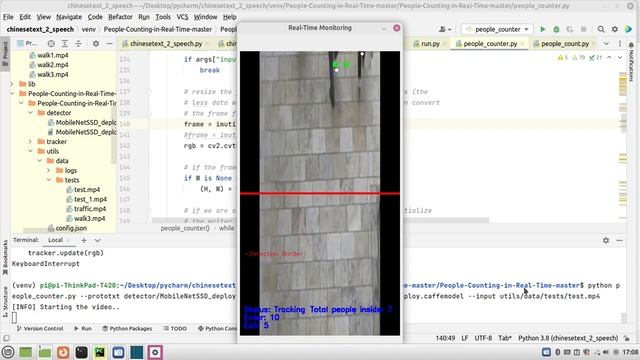Open Structure side panel

5,302
